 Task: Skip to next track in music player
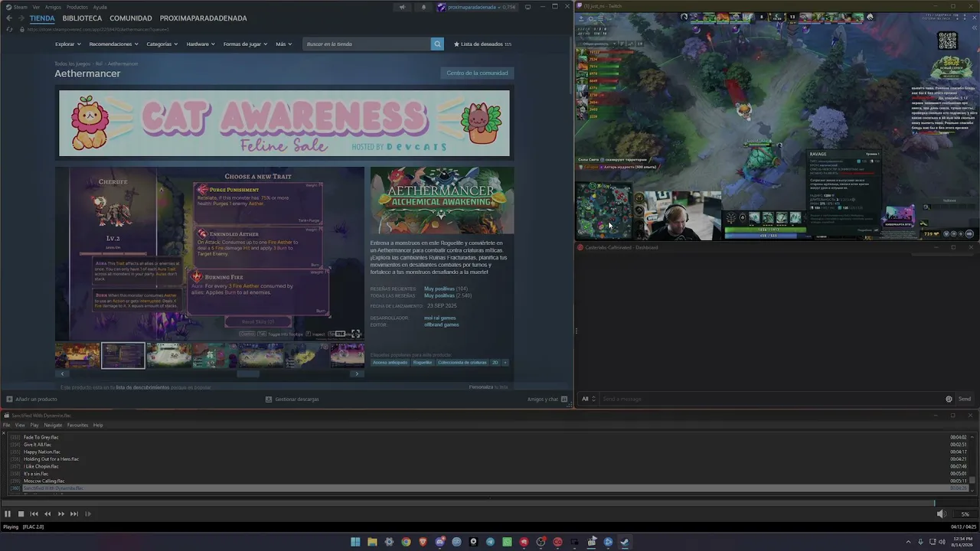(x=74, y=514)
